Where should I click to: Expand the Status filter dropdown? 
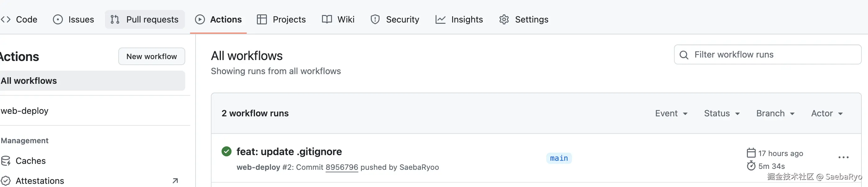[722, 114]
